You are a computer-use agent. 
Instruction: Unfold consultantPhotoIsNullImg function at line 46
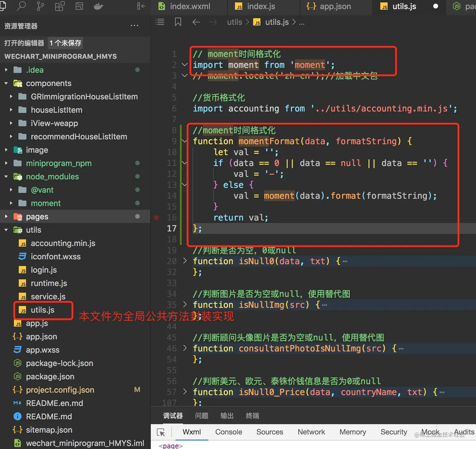click(x=185, y=348)
